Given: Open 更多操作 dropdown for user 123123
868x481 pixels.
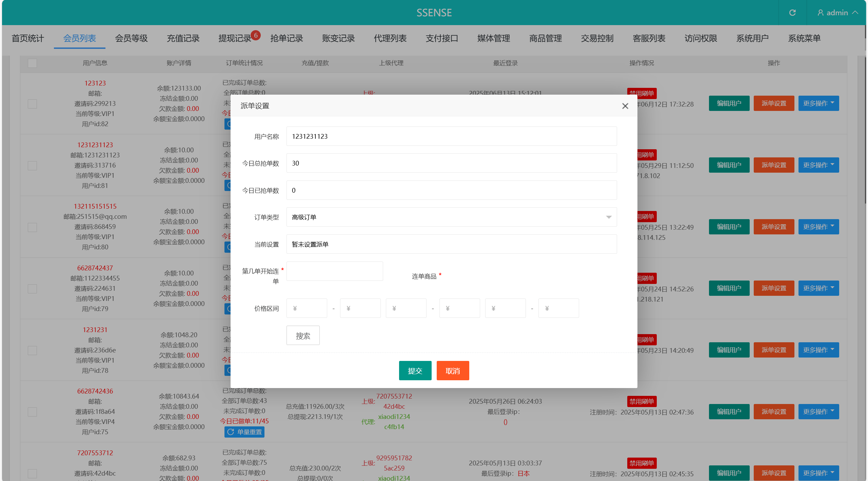Looking at the screenshot, I should click(818, 103).
